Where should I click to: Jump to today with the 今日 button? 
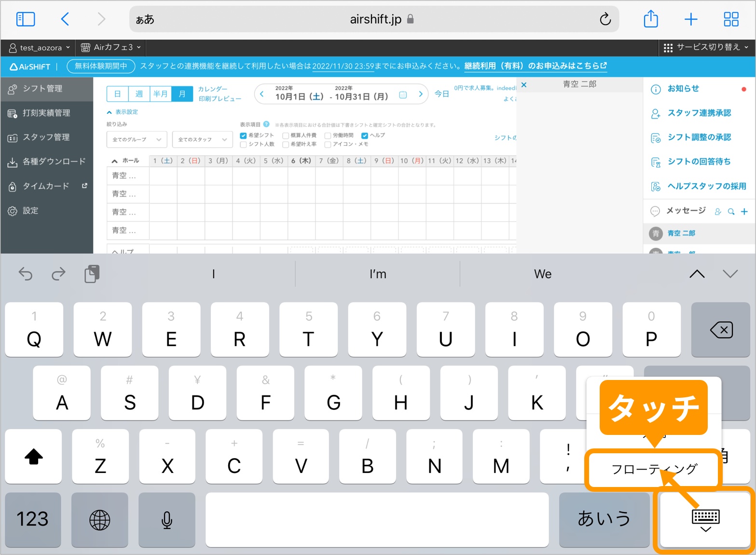point(441,94)
